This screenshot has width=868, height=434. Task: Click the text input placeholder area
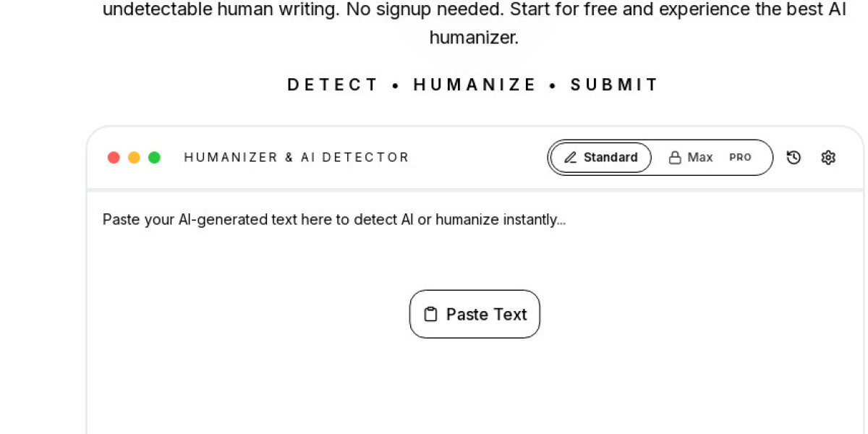point(333,219)
